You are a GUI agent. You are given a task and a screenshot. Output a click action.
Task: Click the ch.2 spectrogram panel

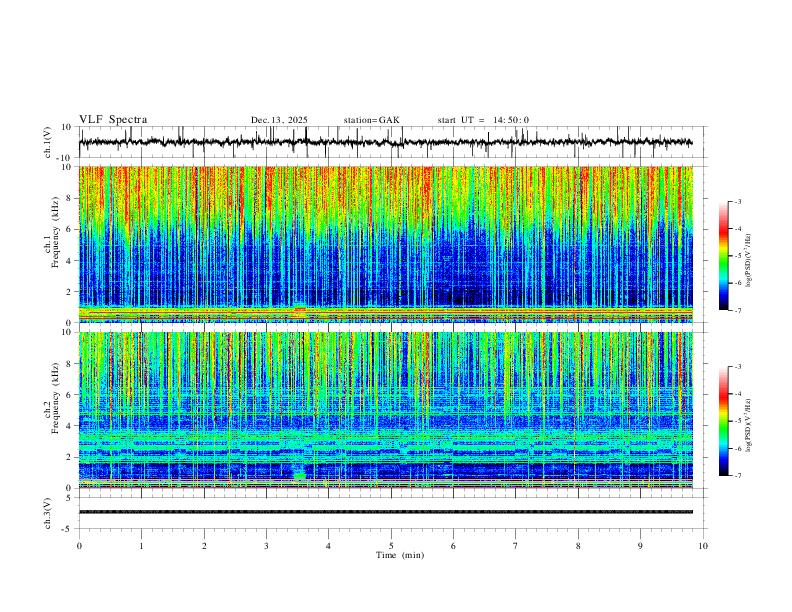(386, 410)
